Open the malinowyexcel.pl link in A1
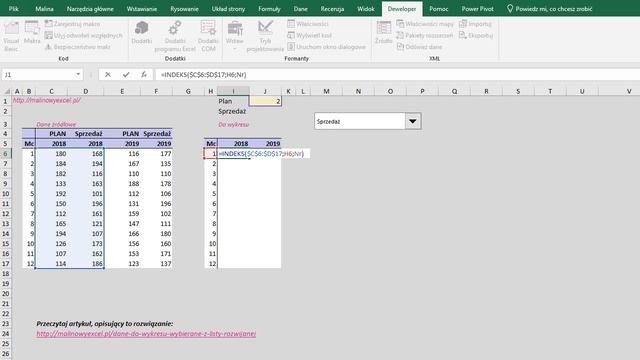Viewport: 640px width, 360px height. (47, 100)
